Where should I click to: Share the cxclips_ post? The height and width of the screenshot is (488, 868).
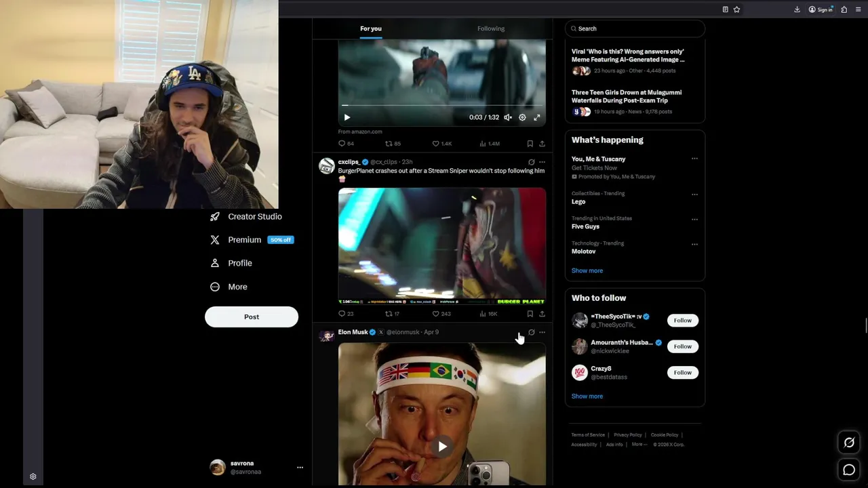pos(542,314)
